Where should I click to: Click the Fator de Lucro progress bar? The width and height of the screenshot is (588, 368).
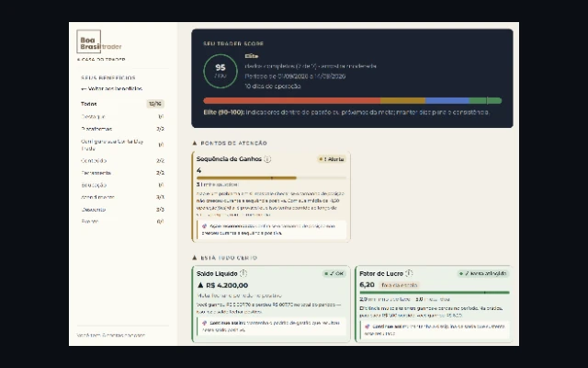click(435, 293)
